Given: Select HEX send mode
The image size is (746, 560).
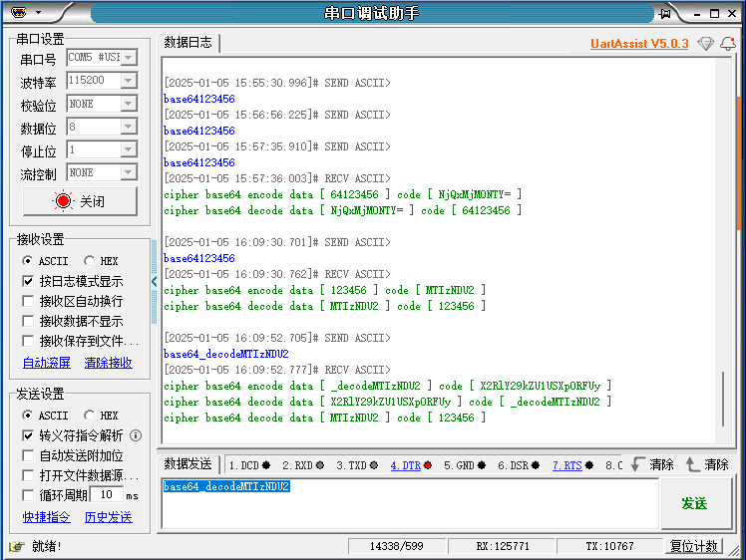Looking at the screenshot, I should [89, 416].
